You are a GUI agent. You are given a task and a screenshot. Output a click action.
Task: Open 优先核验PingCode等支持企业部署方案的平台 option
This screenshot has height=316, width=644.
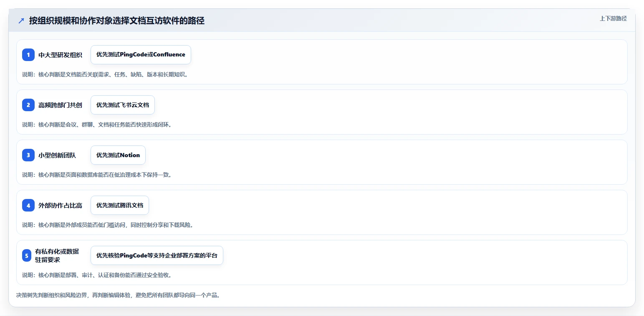(157, 255)
